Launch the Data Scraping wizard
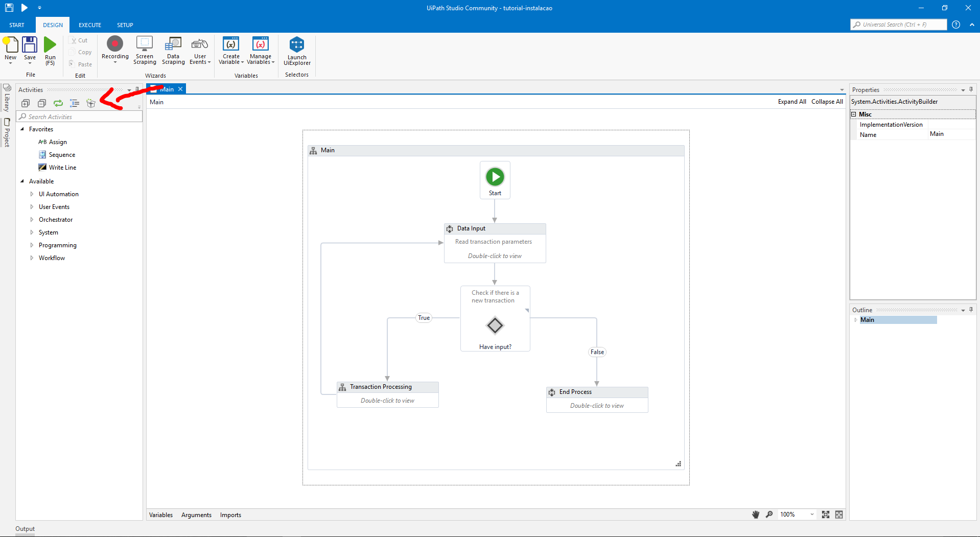The width and height of the screenshot is (980, 537). point(173,51)
